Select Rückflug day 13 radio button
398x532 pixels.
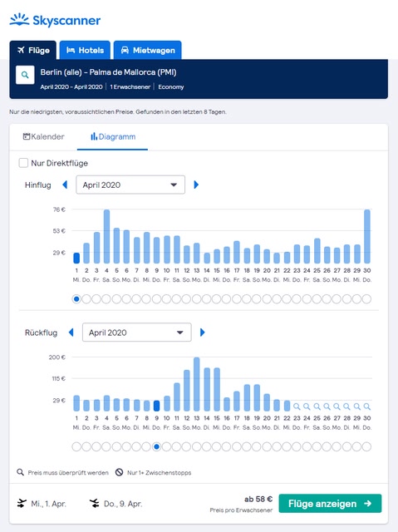[197, 446]
